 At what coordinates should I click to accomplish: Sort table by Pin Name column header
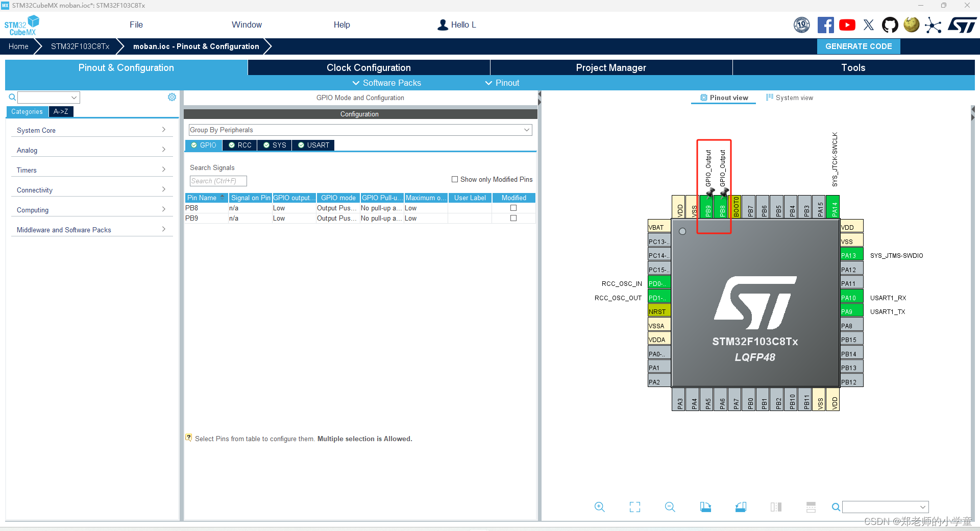(206, 198)
